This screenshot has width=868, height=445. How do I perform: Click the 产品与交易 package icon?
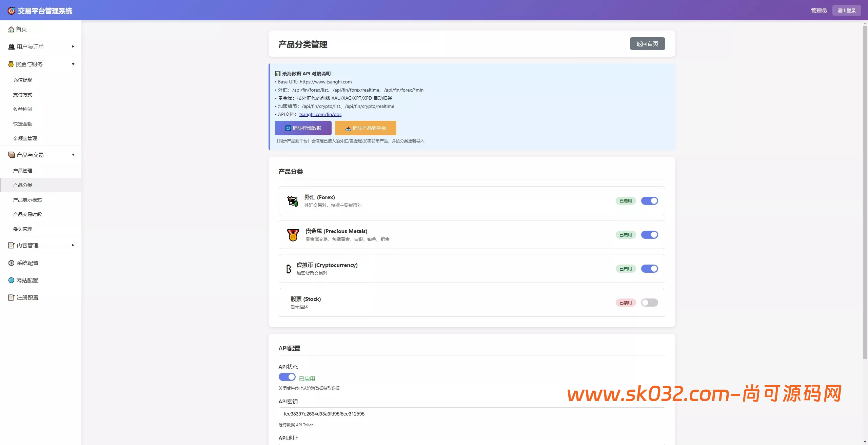coord(11,155)
